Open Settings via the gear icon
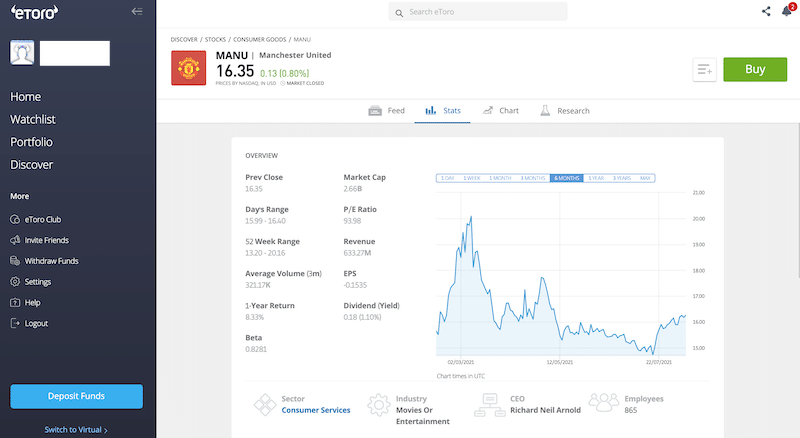Image resolution: width=800 pixels, height=438 pixels. coord(15,282)
